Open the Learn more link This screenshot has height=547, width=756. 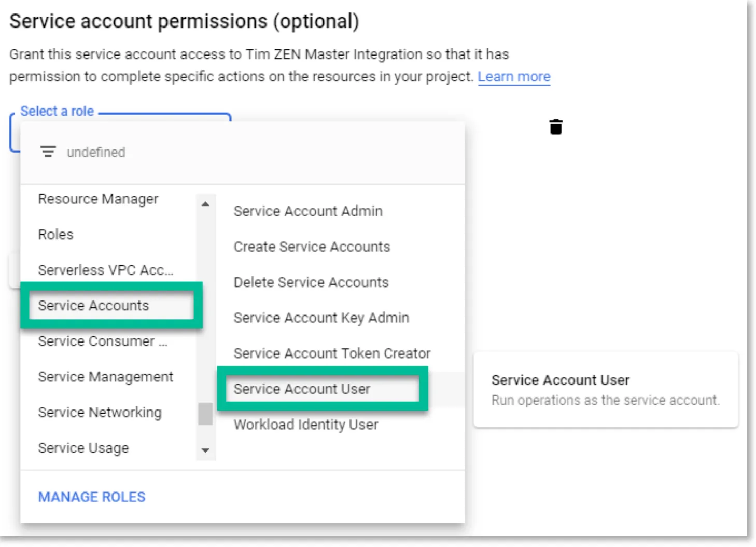click(x=513, y=77)
